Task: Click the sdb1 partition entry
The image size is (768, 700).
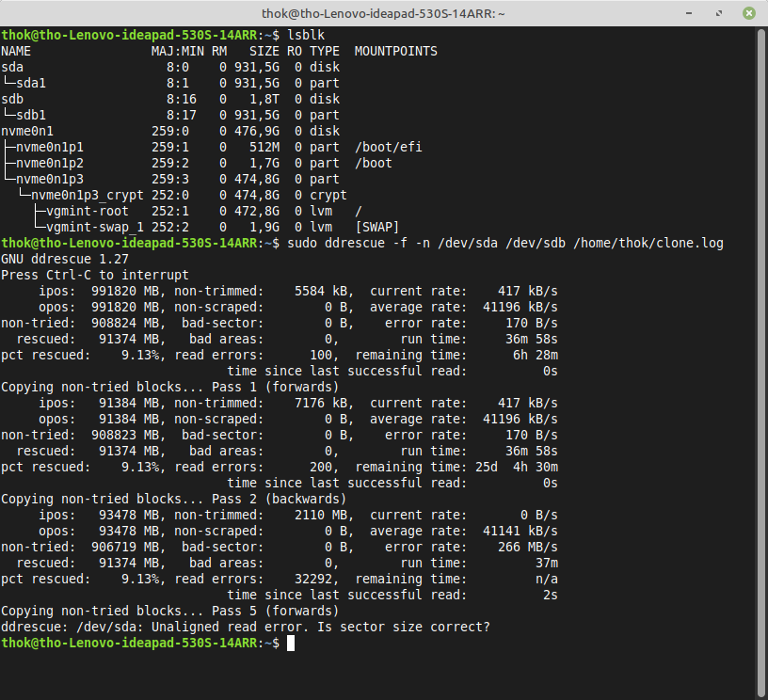Action: (x=31, y=115)
